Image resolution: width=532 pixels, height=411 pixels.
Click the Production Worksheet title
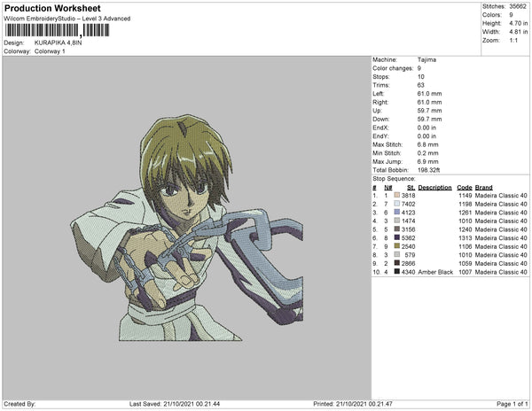52,9
